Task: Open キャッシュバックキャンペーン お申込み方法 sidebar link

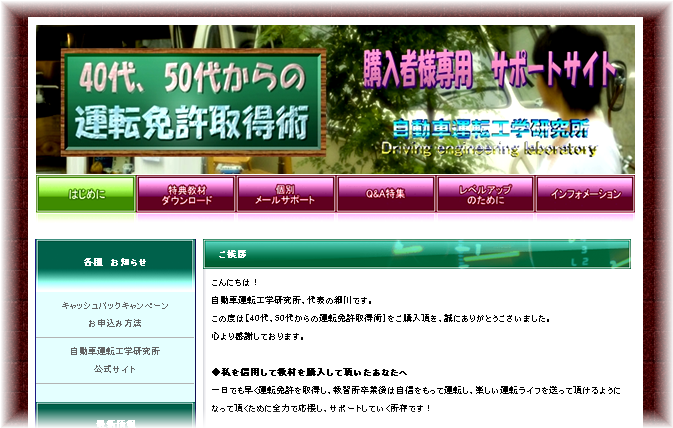Action: [x=115, y=314]
